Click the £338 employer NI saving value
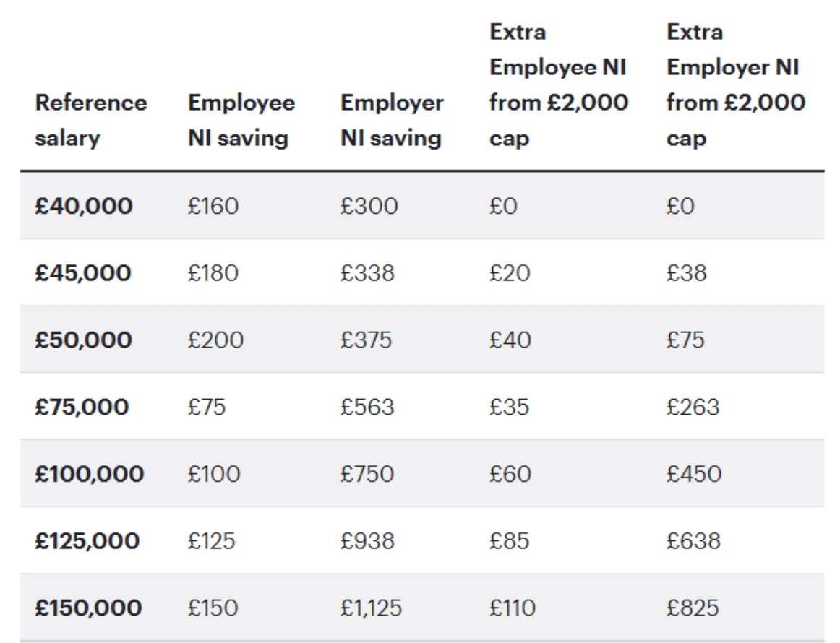 click(367, 273)
